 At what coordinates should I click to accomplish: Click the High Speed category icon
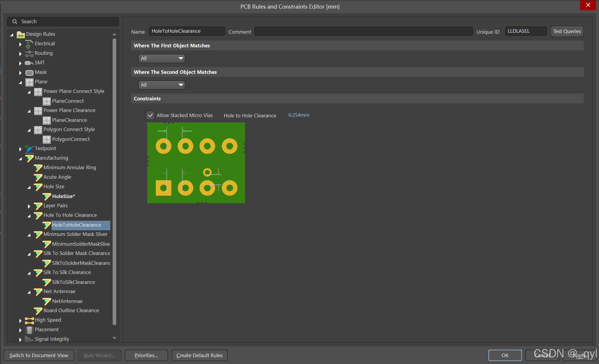(x=29, y=321)
